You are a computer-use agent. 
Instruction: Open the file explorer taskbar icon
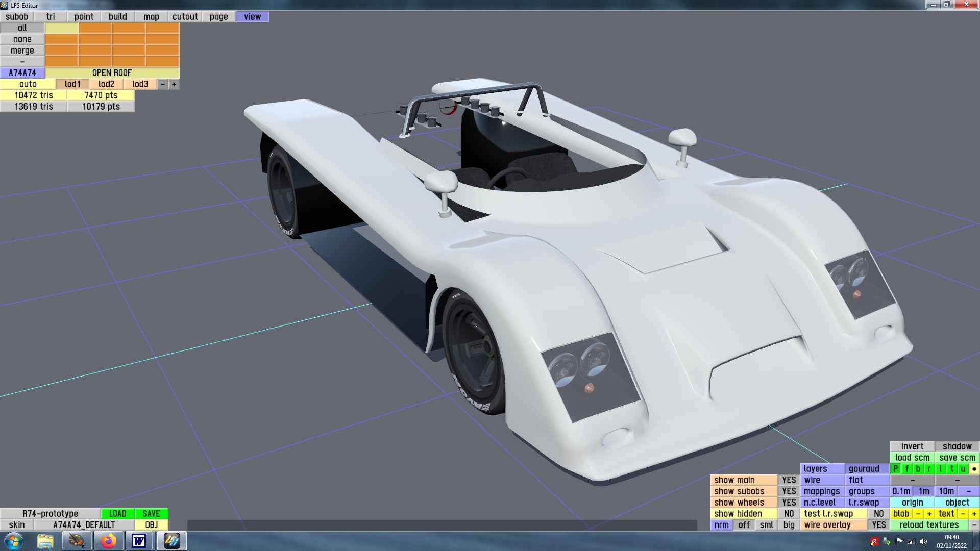[45, 541]
